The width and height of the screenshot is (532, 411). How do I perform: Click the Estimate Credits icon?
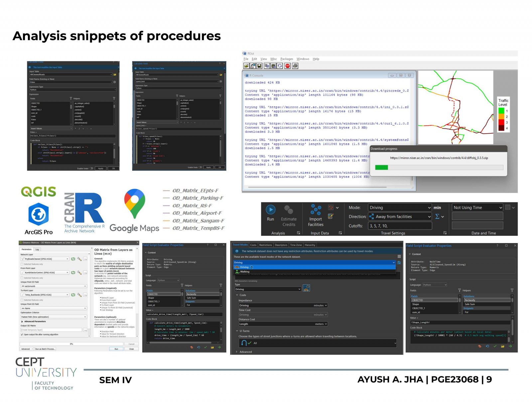[288, 209]
